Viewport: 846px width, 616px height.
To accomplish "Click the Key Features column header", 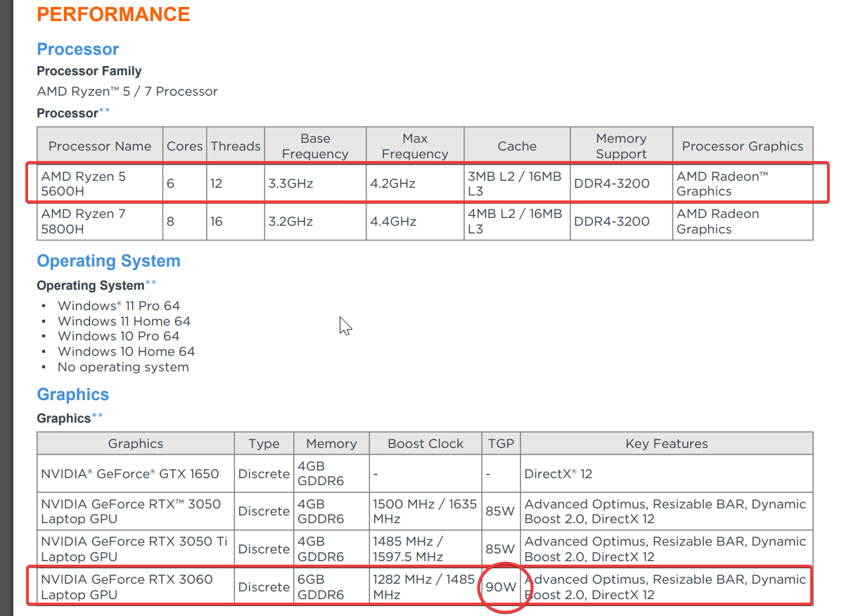I will click(666, 444).
